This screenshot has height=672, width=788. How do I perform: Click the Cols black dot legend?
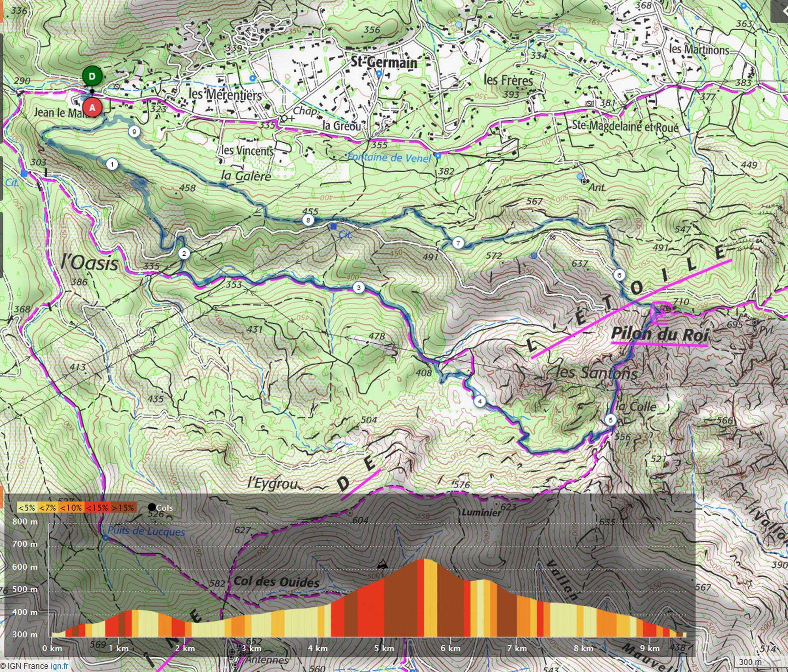point(152,508)
